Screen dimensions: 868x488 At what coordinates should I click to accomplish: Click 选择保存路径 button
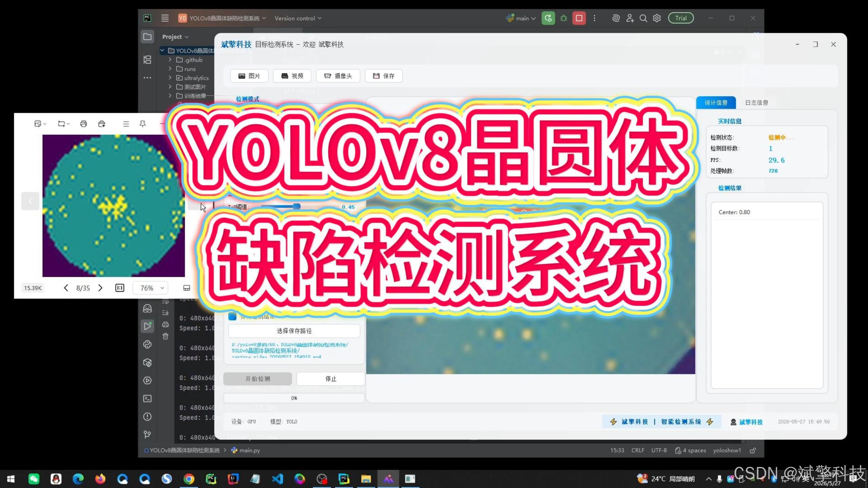click(x=294, y=331)
